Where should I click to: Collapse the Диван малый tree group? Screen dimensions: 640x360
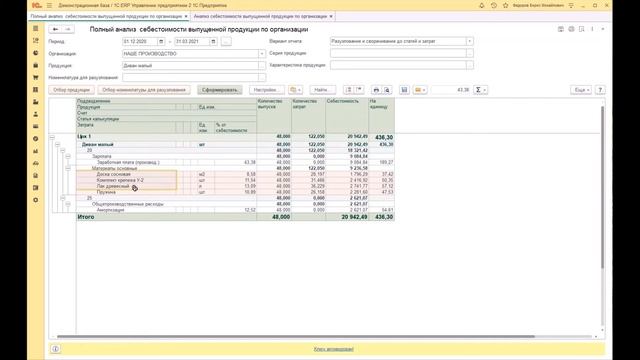tap(57, 144)
